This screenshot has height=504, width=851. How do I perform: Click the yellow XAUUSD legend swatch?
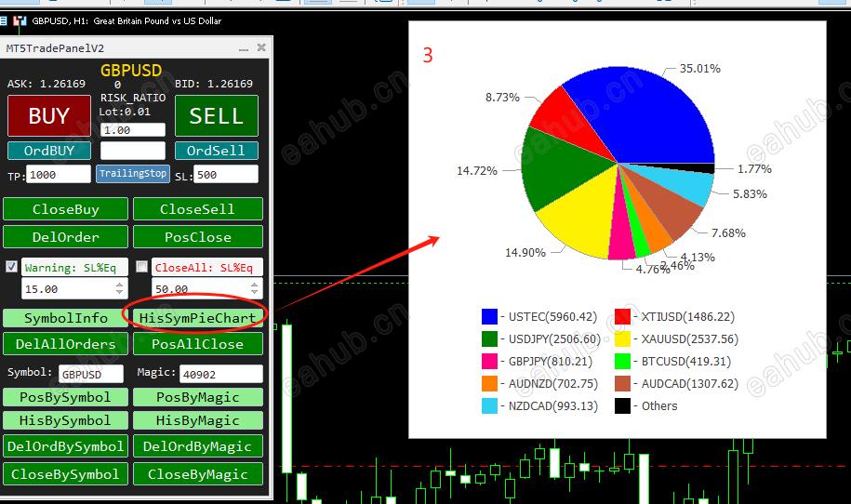coord(622,339)
